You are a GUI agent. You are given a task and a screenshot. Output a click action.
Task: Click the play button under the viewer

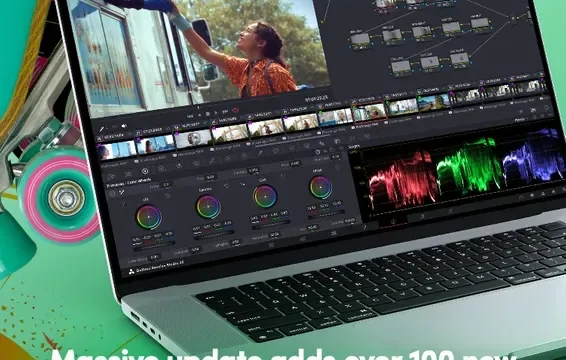[216, 113]
